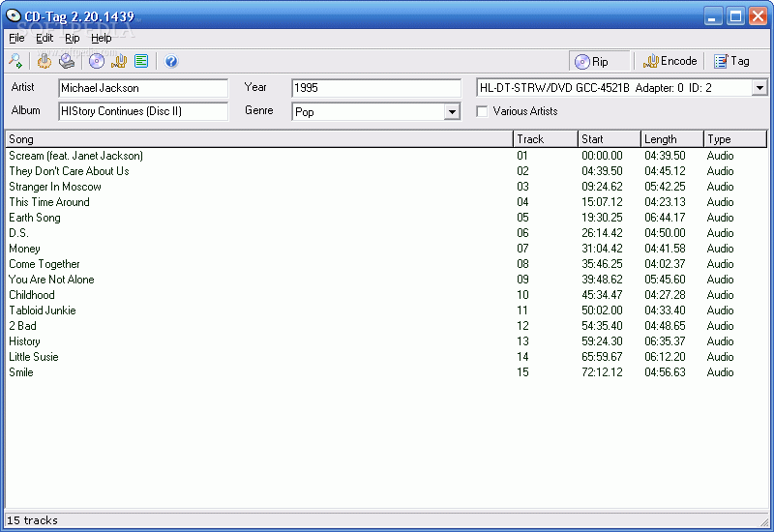Click track number 01 cell
Viewport: 774px width, 532px height.
(x=522, y=156)
